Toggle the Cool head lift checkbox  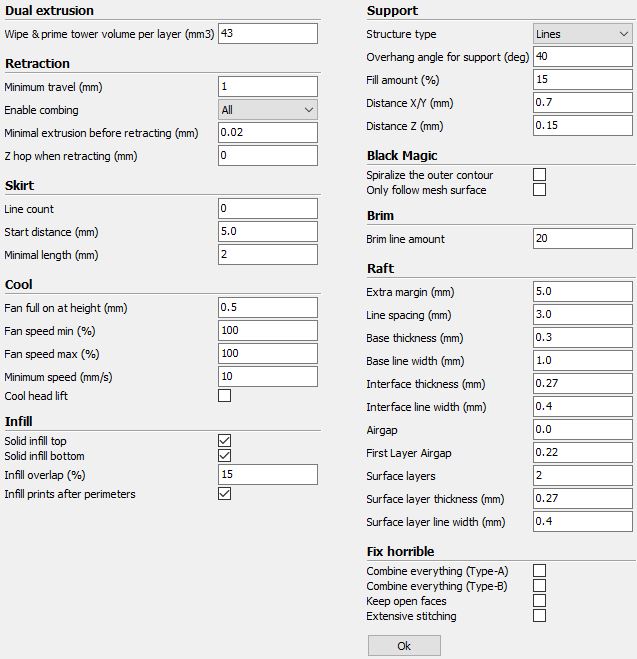[x=224, y=396]
